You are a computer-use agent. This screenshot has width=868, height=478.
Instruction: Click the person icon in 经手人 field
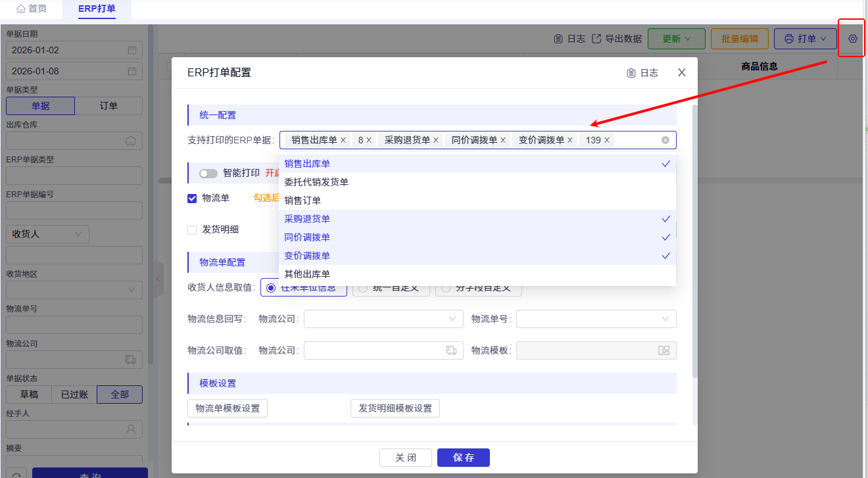point(131,430)
